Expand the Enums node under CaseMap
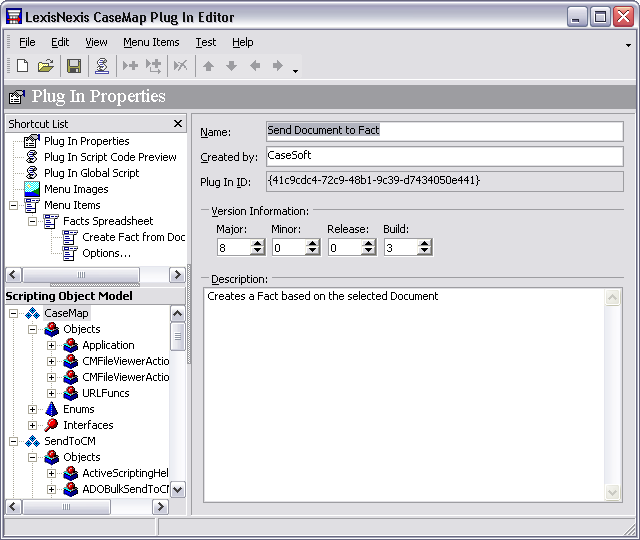Screen dimensions: 640x540 pos(33,409)
